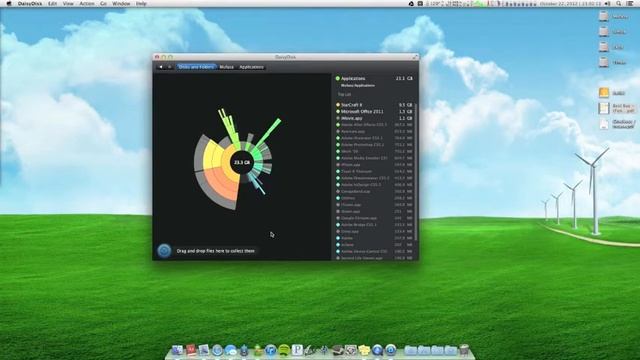
Task: Select the iWork '09 row
Action: [x=374, y=151]
